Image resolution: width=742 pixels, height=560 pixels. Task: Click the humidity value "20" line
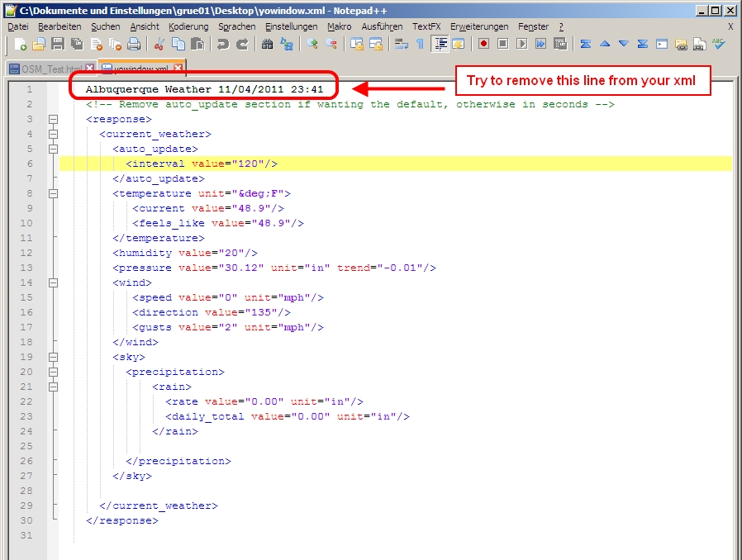(185, 253)
